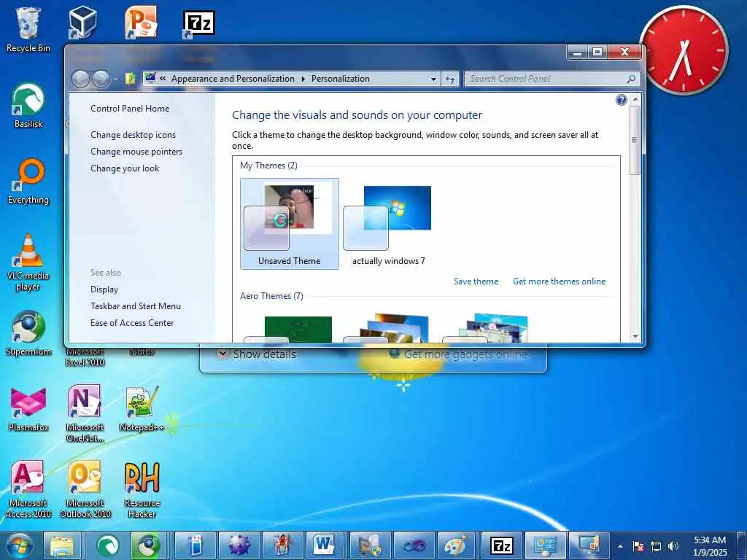Open the Supermium desktop shortcut
Screen dimensions: 747x560
point(28,332)
